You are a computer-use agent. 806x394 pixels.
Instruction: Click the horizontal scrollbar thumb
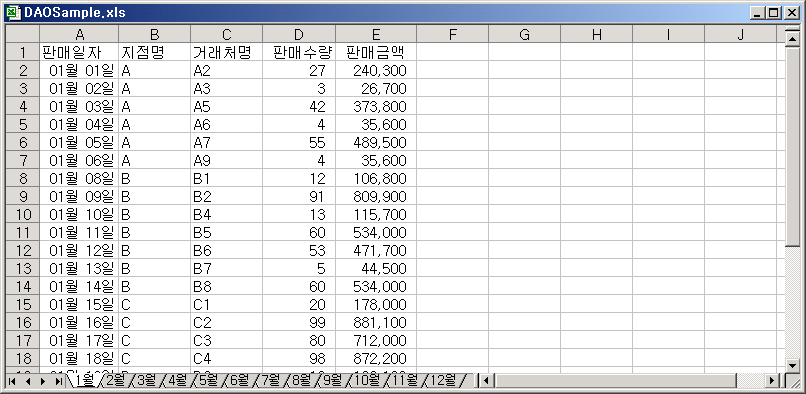[615, 381]
